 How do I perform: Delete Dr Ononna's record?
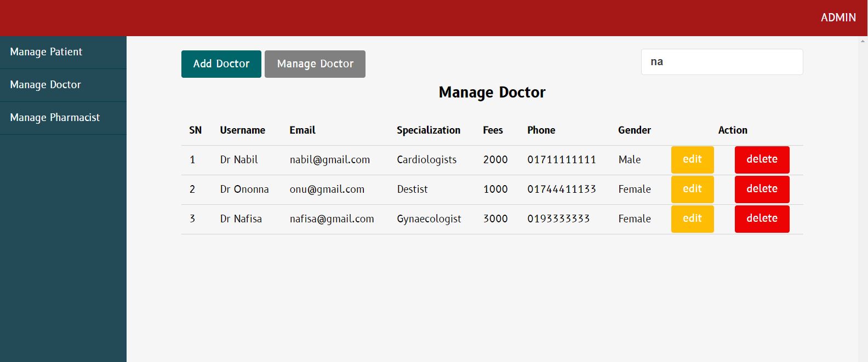click(762, 189)
